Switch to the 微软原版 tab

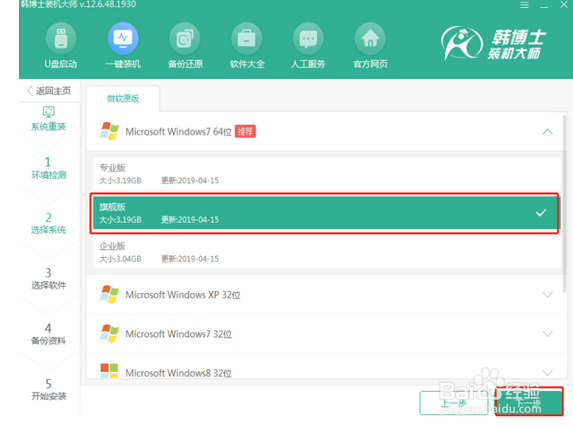123,99
